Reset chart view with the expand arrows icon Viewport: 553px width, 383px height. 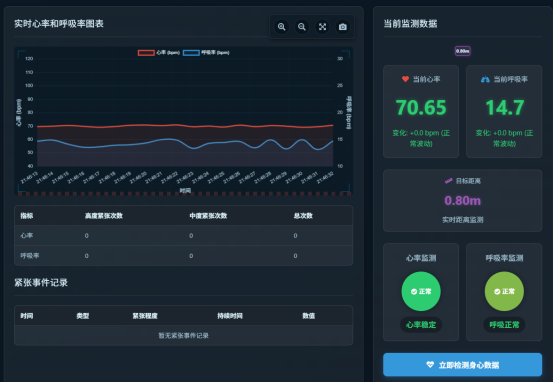click(322, 27)
